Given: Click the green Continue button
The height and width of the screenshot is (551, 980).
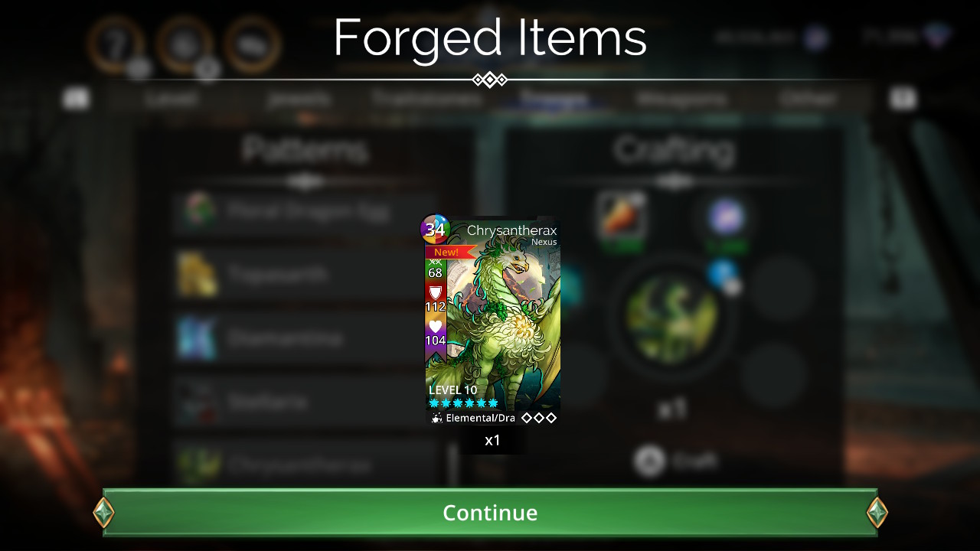Looking at the screenshot, I should point(490,512).
